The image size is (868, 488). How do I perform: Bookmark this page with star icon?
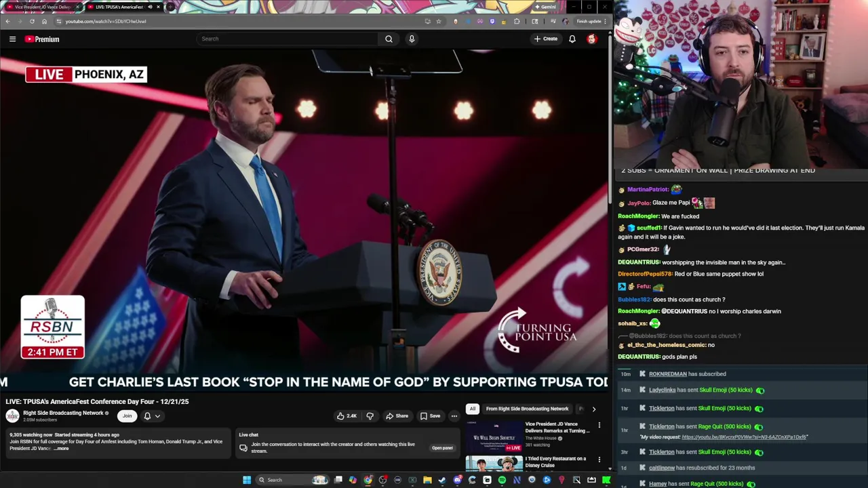point(439,21)
